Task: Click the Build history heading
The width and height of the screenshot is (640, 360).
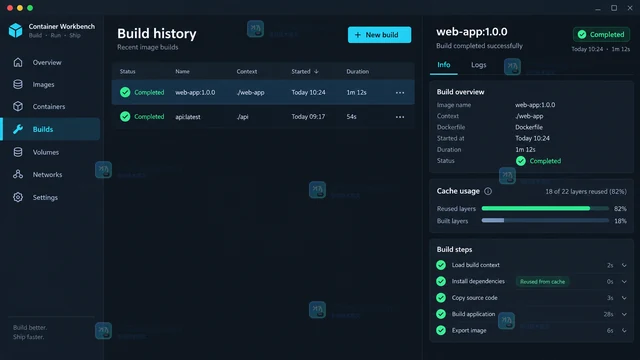Action: click(157, 34)
